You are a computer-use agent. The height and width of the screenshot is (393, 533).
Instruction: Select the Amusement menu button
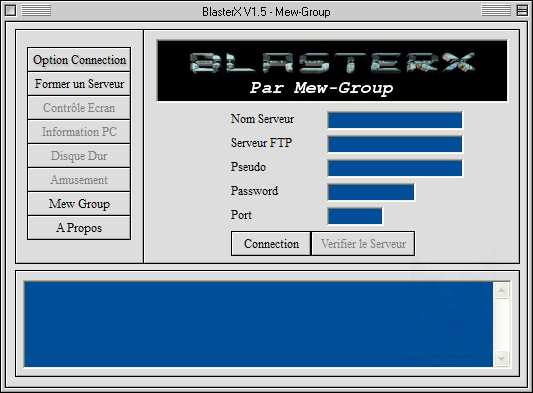coord(79,180)
